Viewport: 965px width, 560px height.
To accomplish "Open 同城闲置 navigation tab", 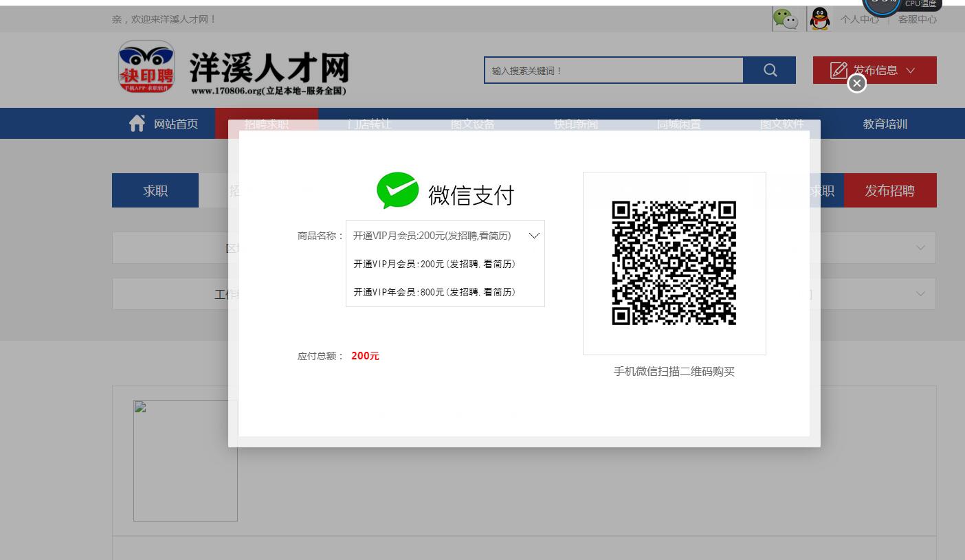I will pos(679,124).
